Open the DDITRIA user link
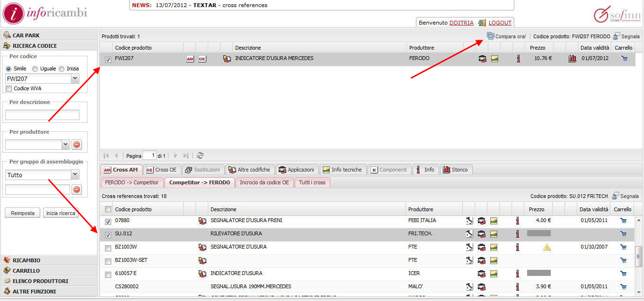Image resolution: width=644 pixels, height=301 pixels. click(x=461, y=23)
